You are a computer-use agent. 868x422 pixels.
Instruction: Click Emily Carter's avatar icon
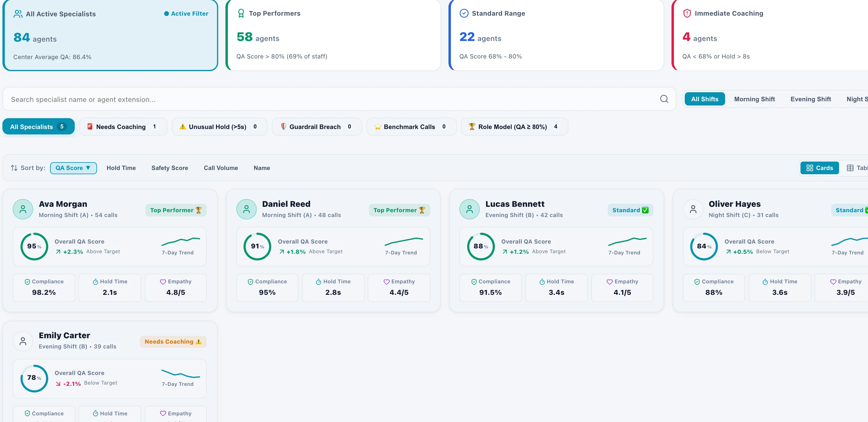coord(23,341)
